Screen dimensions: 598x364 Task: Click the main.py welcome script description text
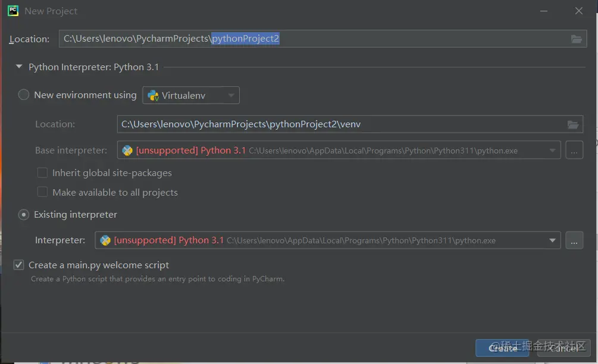(158, 278)
